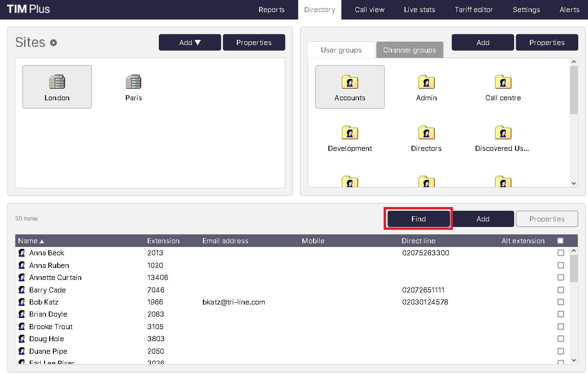Select the Brooke Trout user row
The width and height of the screenshot is (588, 376).
coord(51,327)
